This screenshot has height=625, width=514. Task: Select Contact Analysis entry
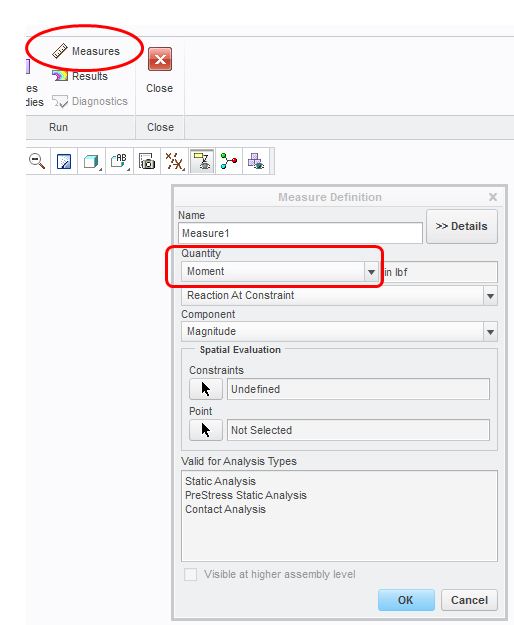tap(225, 509)
